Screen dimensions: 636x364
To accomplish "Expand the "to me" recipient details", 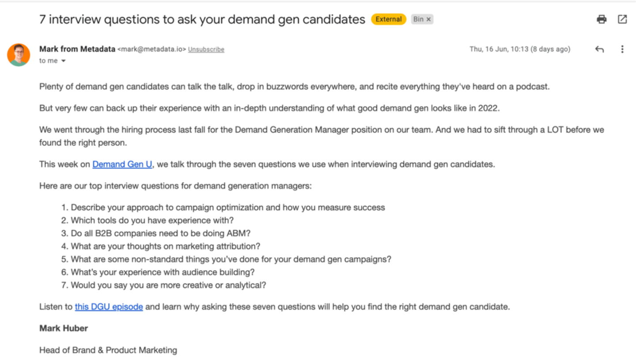I will pos(63,61).
